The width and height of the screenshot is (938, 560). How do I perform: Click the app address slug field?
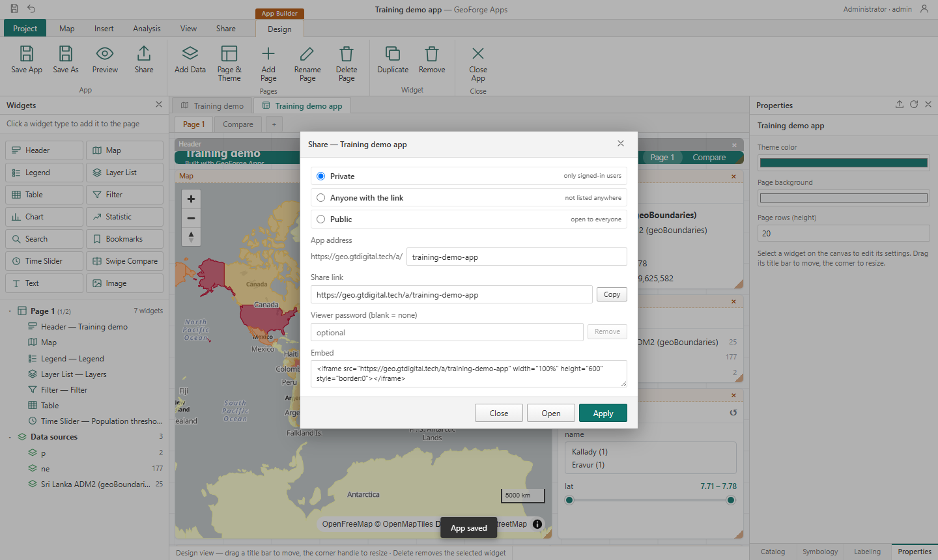[517, 257]
